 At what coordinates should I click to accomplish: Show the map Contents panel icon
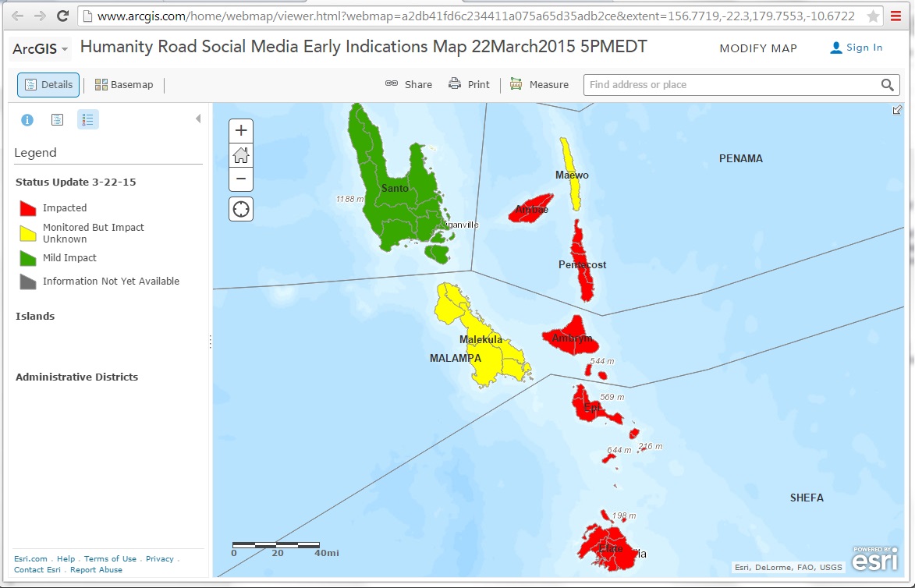pyautogui.click(x=57, y=120)
